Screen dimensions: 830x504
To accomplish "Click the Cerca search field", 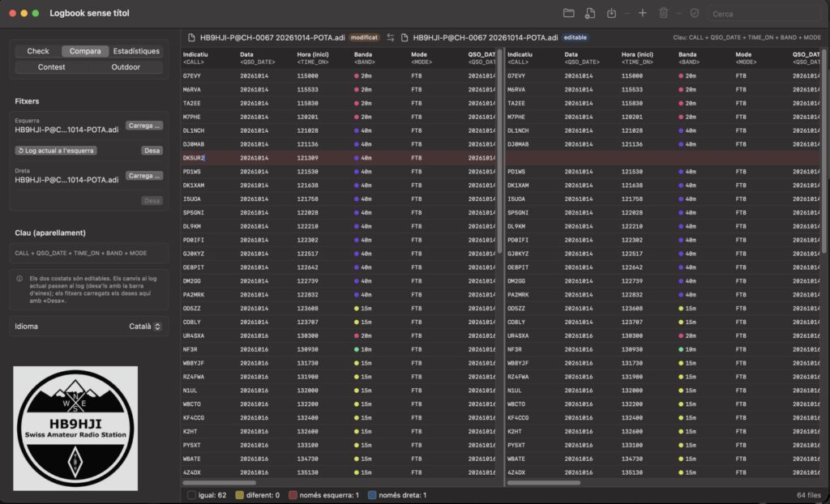I will pyautogui.click(x=764, y=14).
